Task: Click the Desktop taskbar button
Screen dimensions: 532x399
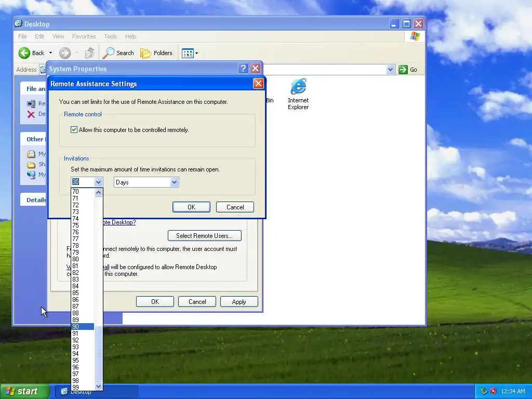Action: pos(97,392)
